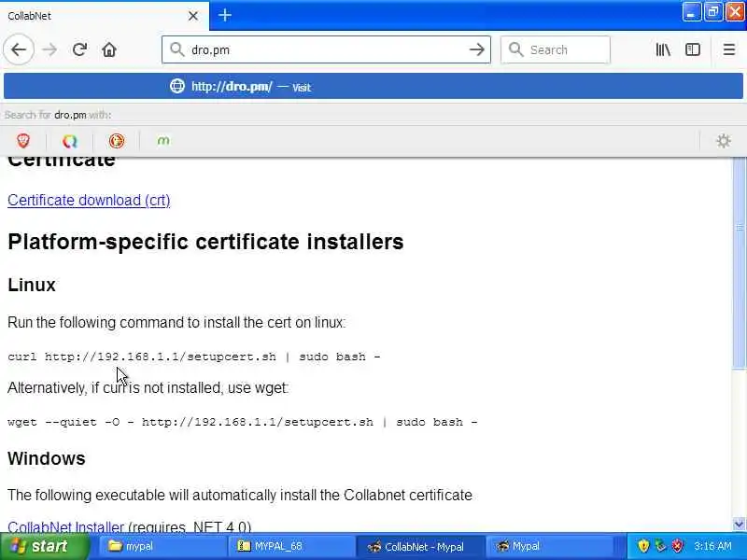This screenshot has height=560, width=747.
Task: Click the page vertical scrollbar thumb
Action: [x=739, y=262]
